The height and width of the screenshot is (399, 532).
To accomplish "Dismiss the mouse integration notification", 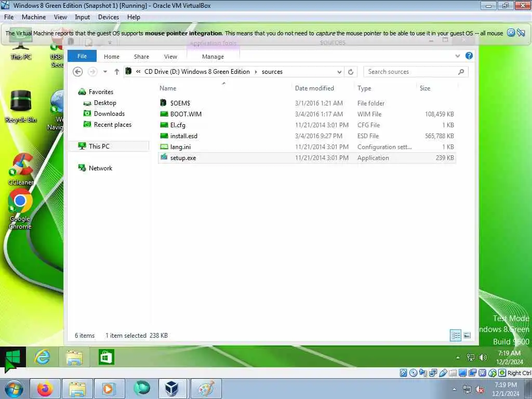I will (x=511, y=33).
